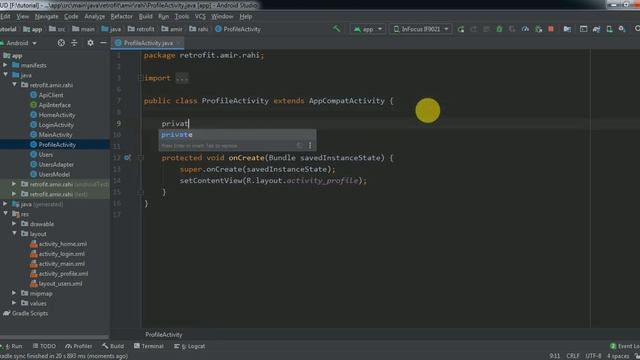Collapse the retrofit.amir.rahi package

coord(14,85)
